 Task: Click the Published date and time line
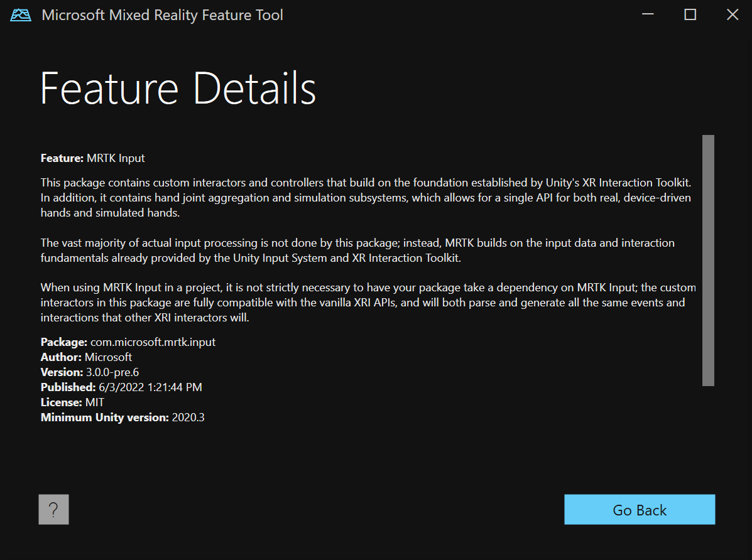[121, 387]
